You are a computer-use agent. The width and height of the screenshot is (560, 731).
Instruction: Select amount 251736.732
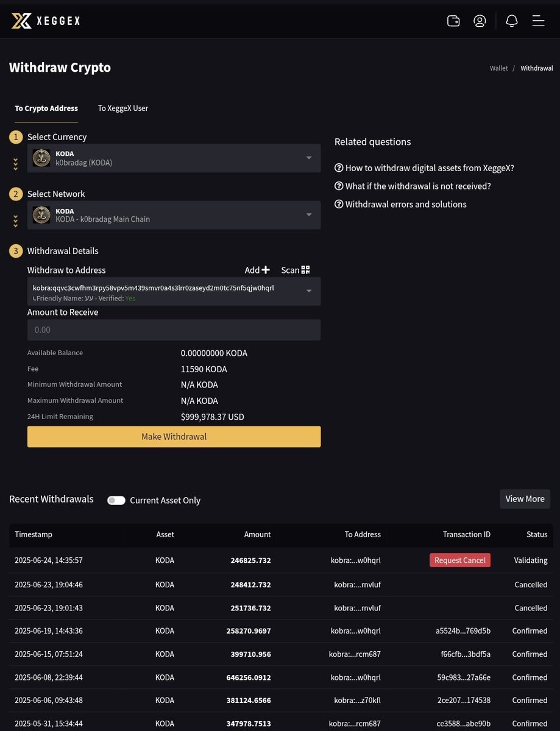pos(251,608)
